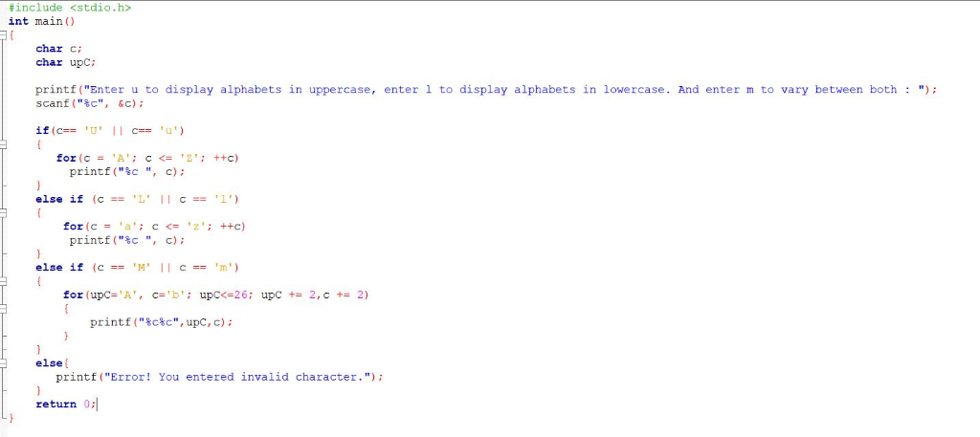Click the for(upC='A', c='b'; upC<=26 loop line

tap(216, 295)
